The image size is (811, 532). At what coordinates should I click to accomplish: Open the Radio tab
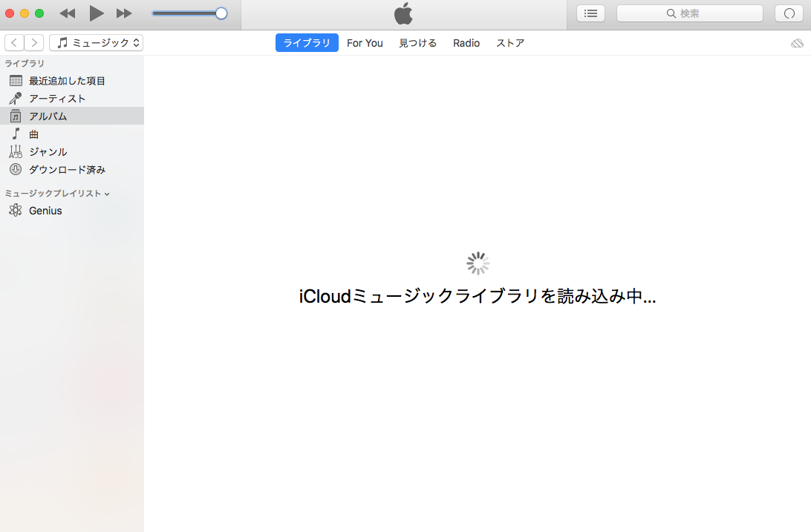466,43
